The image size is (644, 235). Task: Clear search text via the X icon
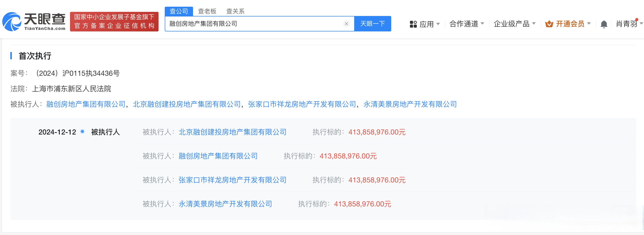(x=346, y=24)
